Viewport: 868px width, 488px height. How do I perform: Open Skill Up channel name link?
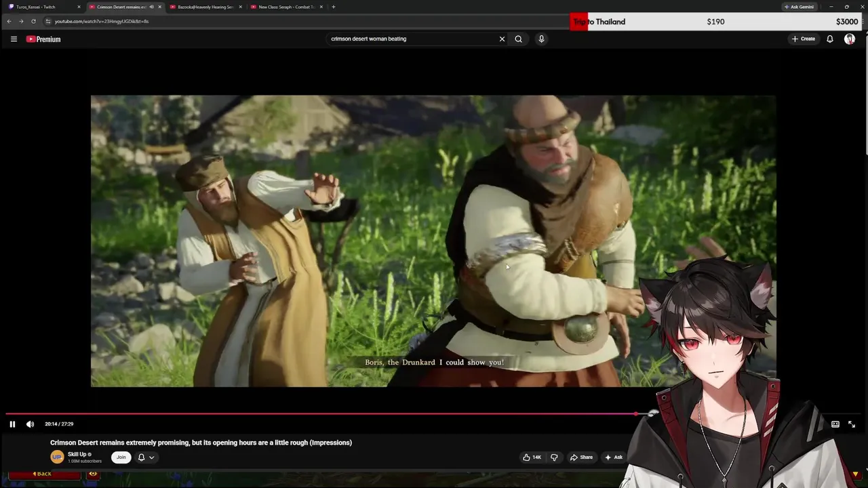tap(77, 454)
